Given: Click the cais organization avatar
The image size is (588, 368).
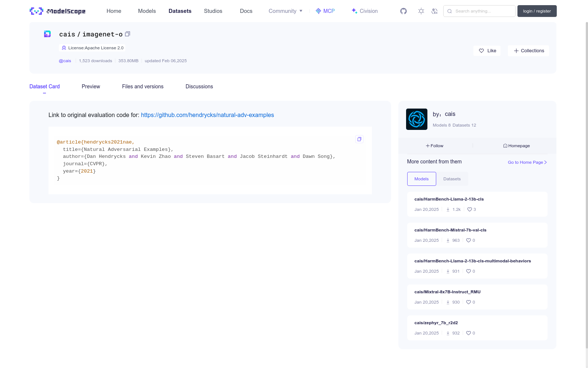Looking at the screenshot, I should click(417, 119).
